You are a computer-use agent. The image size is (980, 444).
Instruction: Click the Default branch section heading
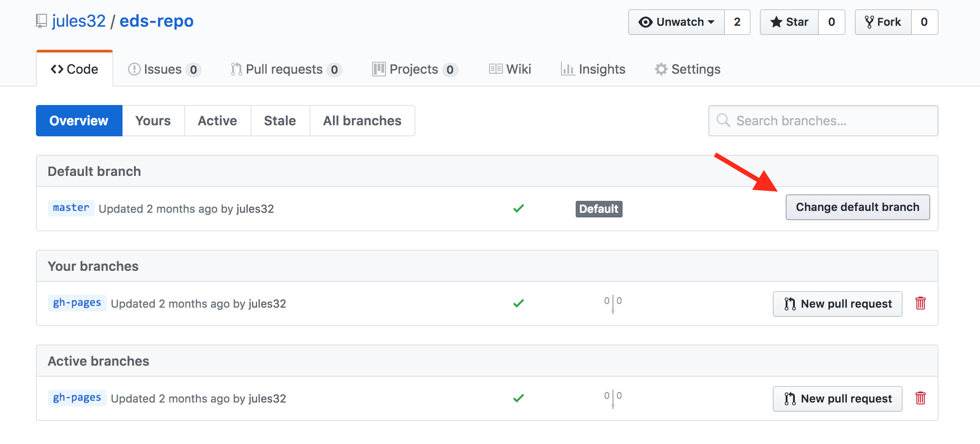pos(94,171)
